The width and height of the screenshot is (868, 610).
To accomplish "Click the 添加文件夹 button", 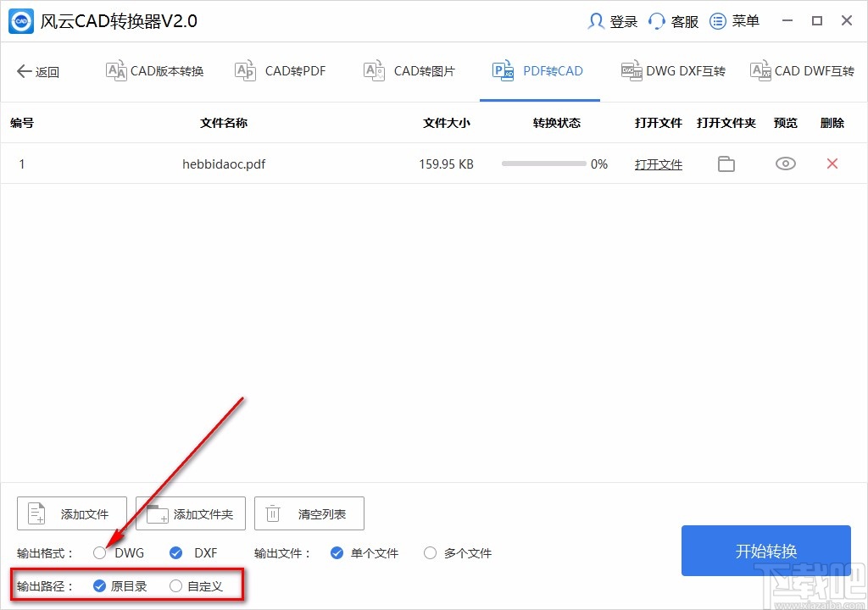I will click(x=191, y=513).
